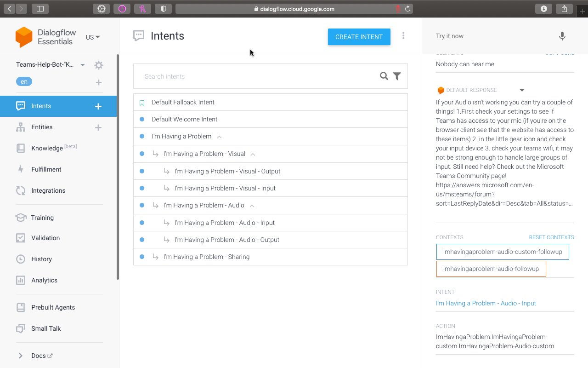
Task: Open the filter intents funnel icon
Action: point(397,76)
